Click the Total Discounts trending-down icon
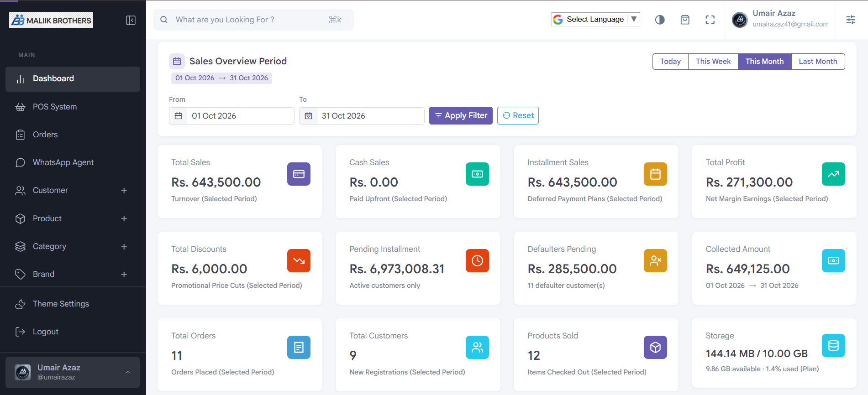The width and height of the screenshot is (868, 395). [299, 260]
